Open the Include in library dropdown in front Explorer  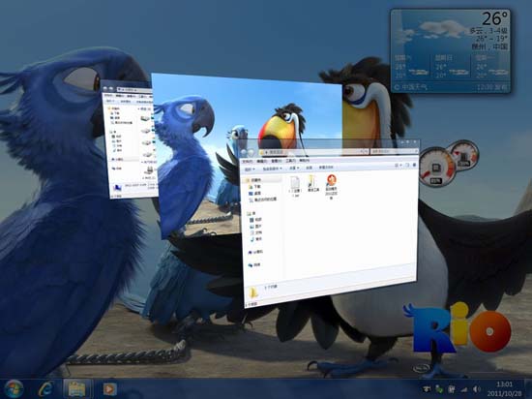pyautogui.click(x=273, y=169)
